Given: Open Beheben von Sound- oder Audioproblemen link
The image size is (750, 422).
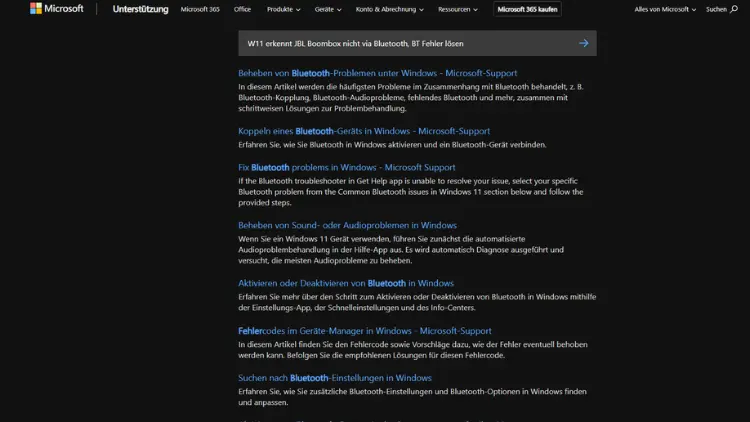Looking at the screenshot, I should 347,225.
